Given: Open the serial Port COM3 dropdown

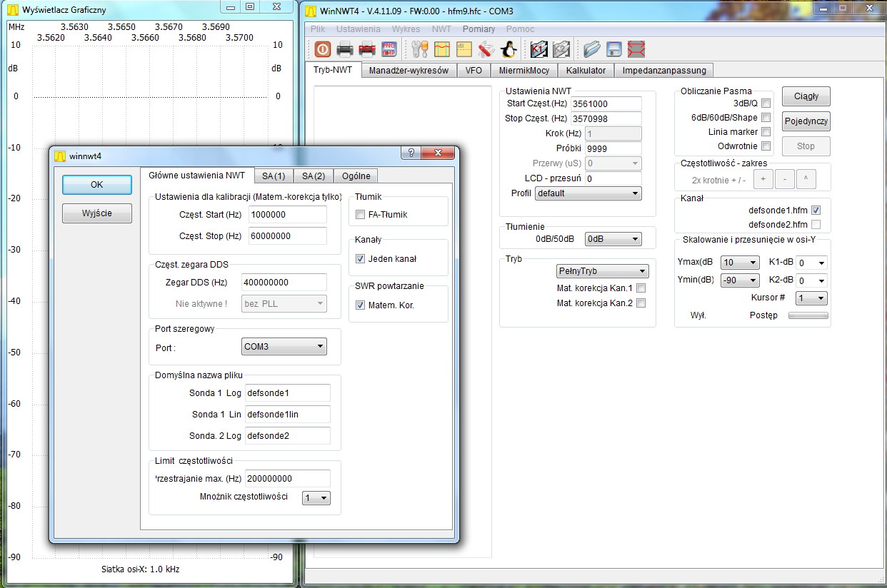Looking at the screenshot, I should (x=284, y=347).
